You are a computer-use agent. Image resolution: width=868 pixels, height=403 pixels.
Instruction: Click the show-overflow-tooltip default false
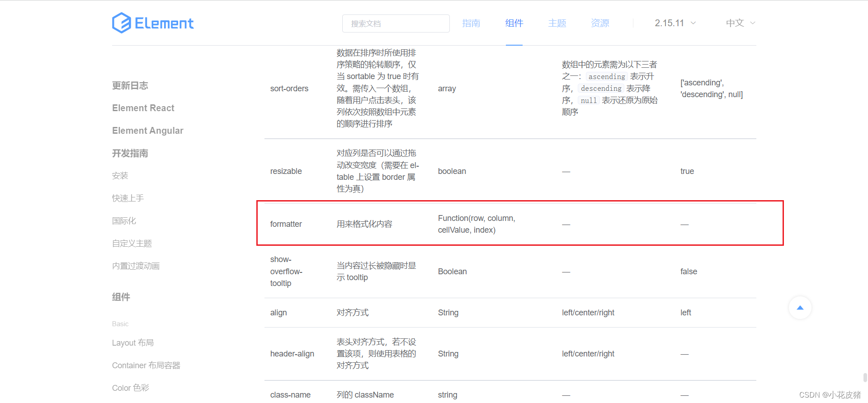(x=689, y=272)
